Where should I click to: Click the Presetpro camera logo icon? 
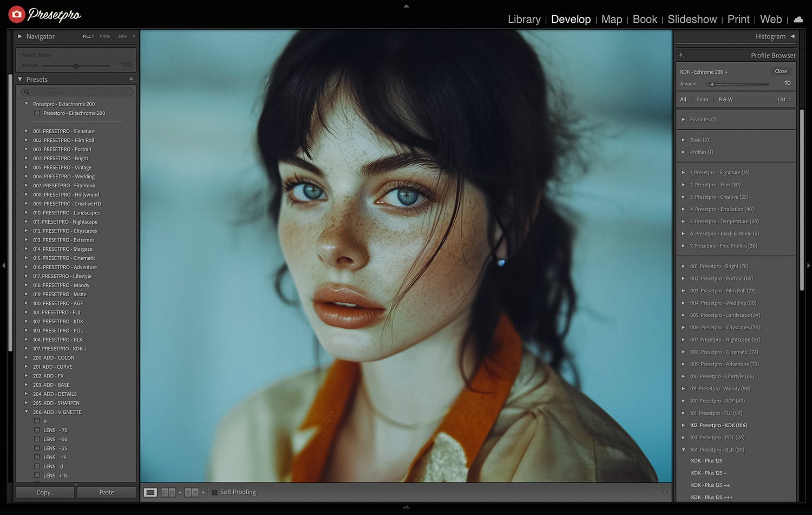(x=17, y=15)
